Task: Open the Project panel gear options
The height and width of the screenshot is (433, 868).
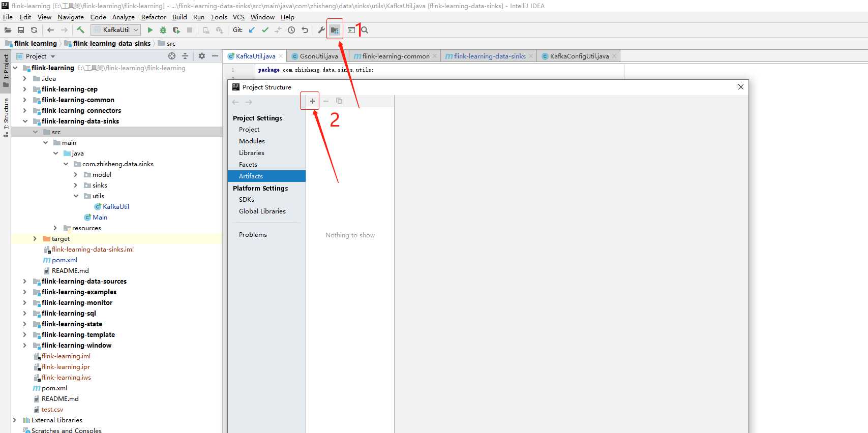Action: pyautogui.click(x=202, y=56)
